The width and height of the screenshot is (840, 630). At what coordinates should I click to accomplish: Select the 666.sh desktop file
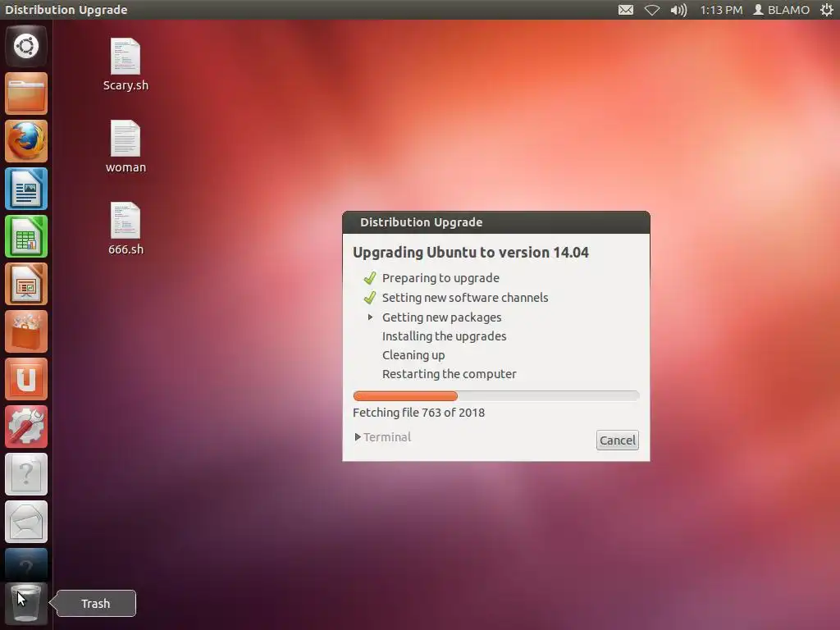point(126,229)
